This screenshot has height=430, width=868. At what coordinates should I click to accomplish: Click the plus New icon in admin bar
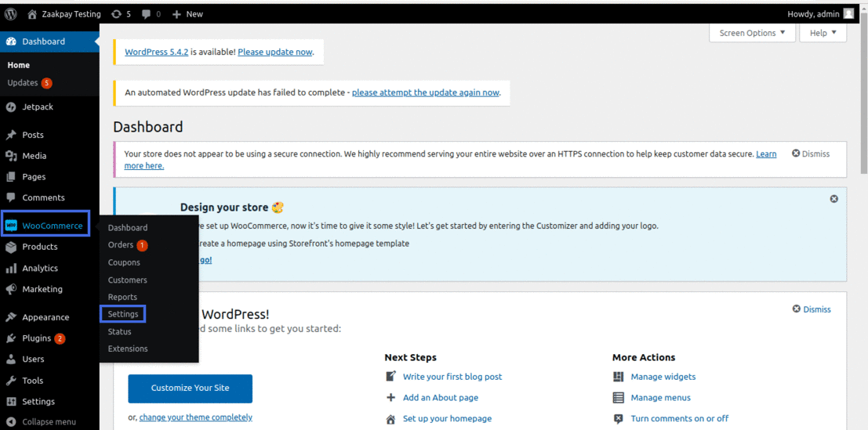[176, 14]
